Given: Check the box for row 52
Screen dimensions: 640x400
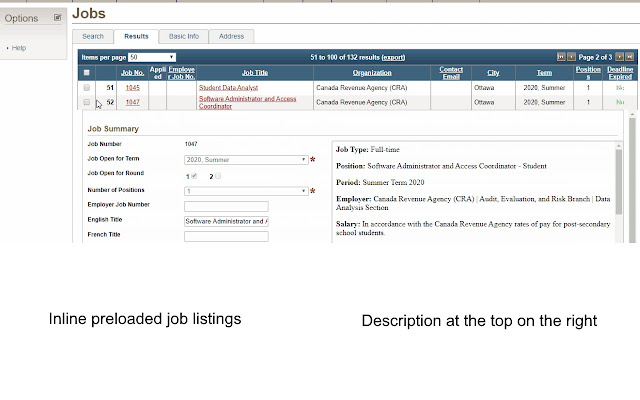Looking at the screenshot, I should tap(87, 102).
